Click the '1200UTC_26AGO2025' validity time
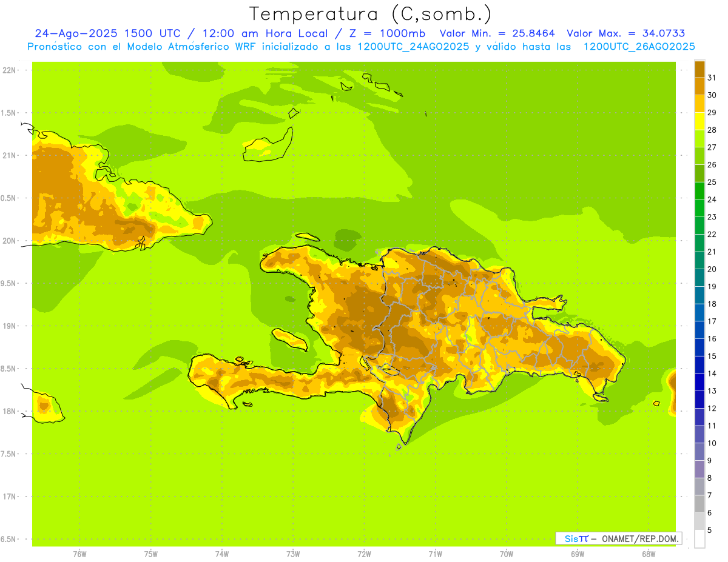 point(639,47)
